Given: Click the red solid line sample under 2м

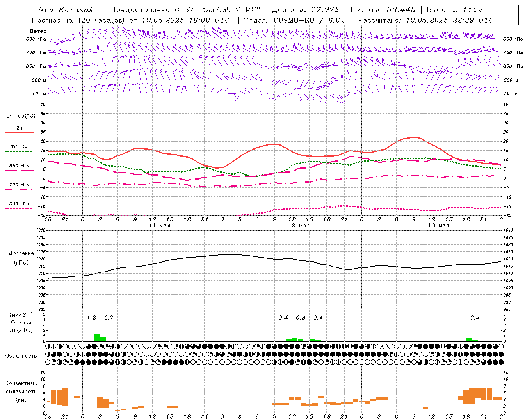Looking at the screenshot, I should 19,133.
